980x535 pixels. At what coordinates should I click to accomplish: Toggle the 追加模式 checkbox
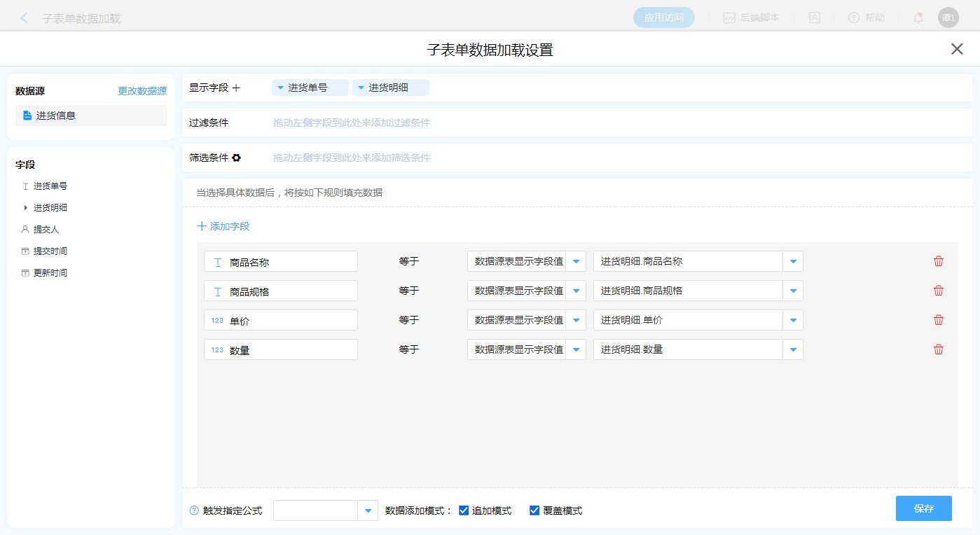point(463,510)
